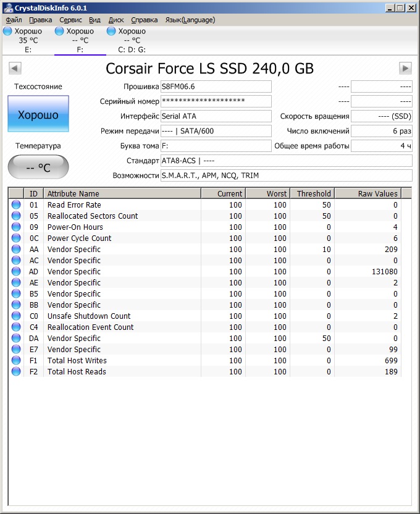Screen dimensions: 420x514
Task: Click status orb for attribute DA row
Action: coord(16,339)
